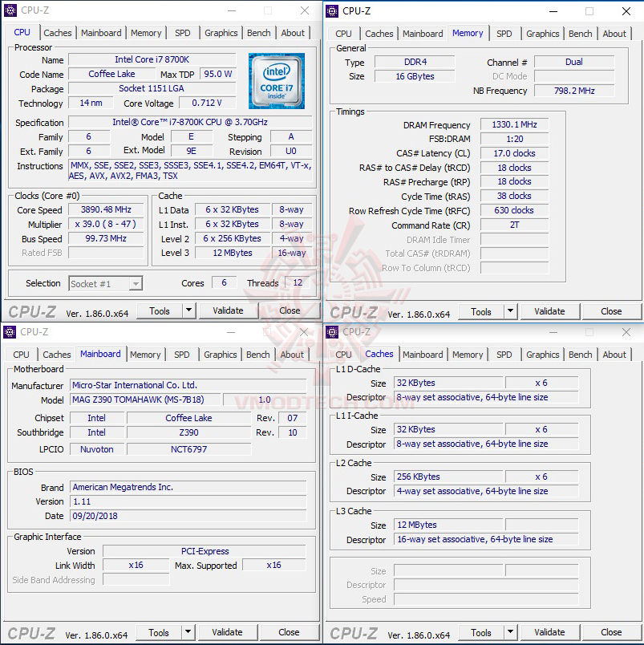
Task: Switch to the About tab in Caches window
Action: tap(614, 355)
